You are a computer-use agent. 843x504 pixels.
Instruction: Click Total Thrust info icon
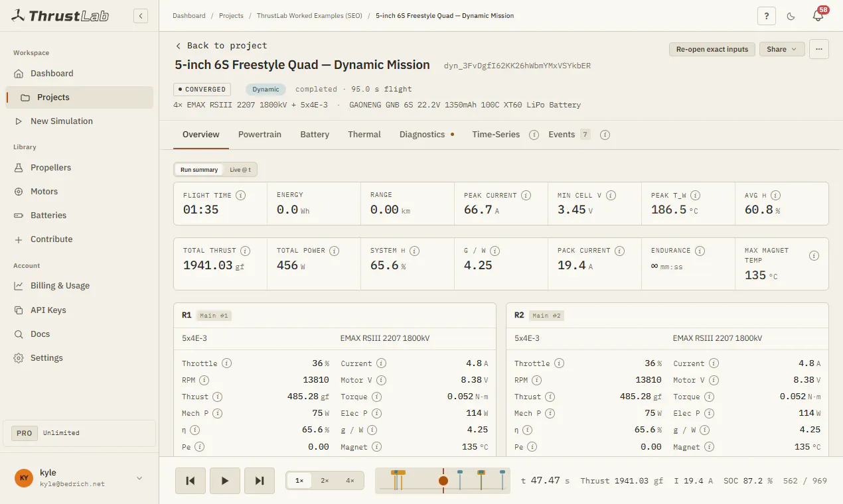pos(245,251)
